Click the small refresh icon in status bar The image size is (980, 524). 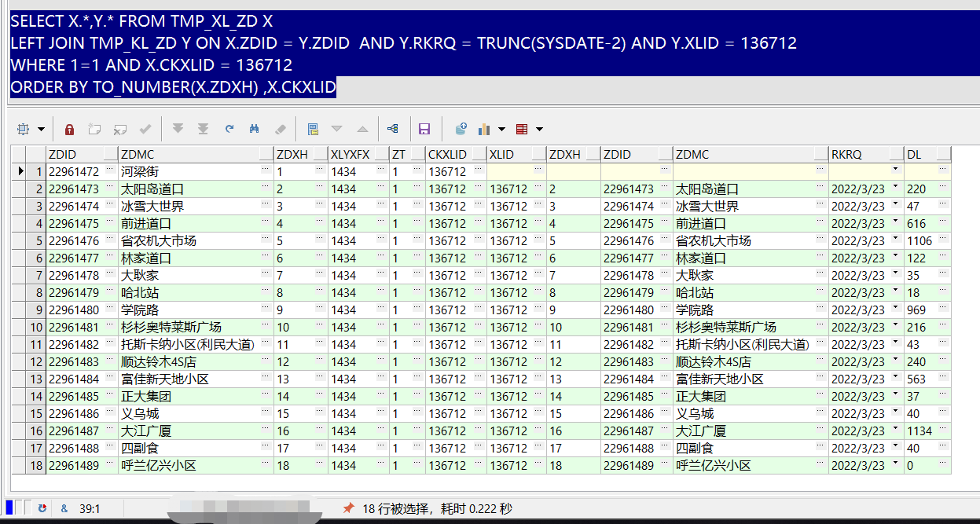42,508
